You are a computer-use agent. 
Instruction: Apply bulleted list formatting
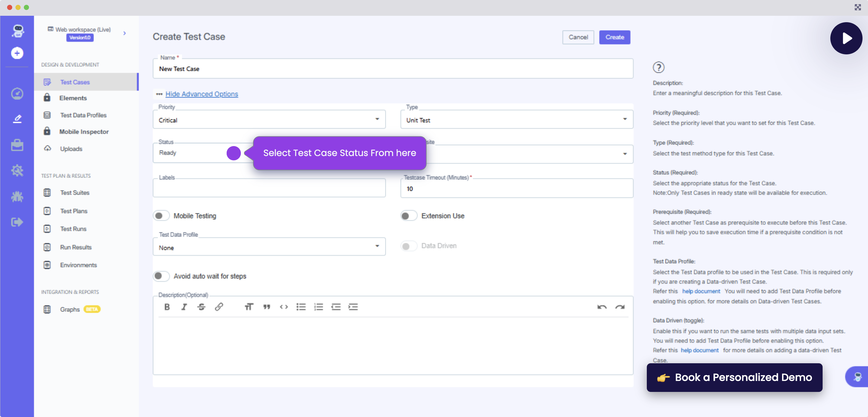[301, 307]
